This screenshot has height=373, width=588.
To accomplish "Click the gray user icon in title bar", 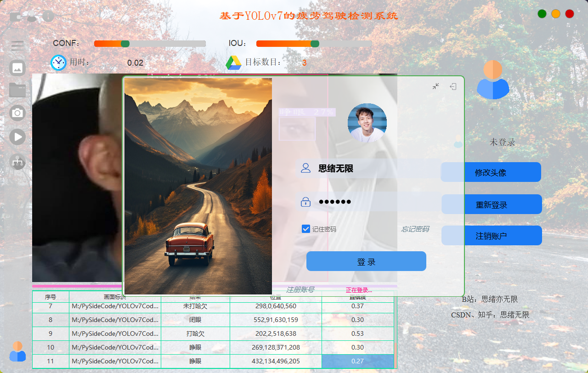I will click(x=32, y=17).
